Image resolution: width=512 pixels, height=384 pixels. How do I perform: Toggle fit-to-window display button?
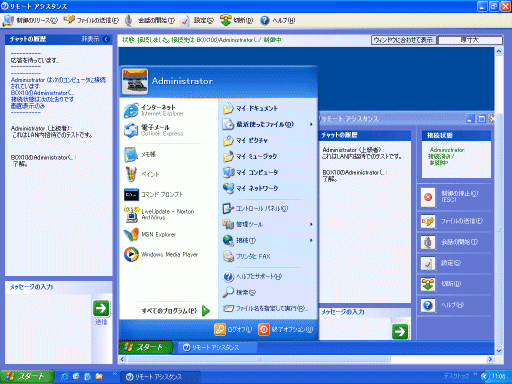(x=403, y=40)
